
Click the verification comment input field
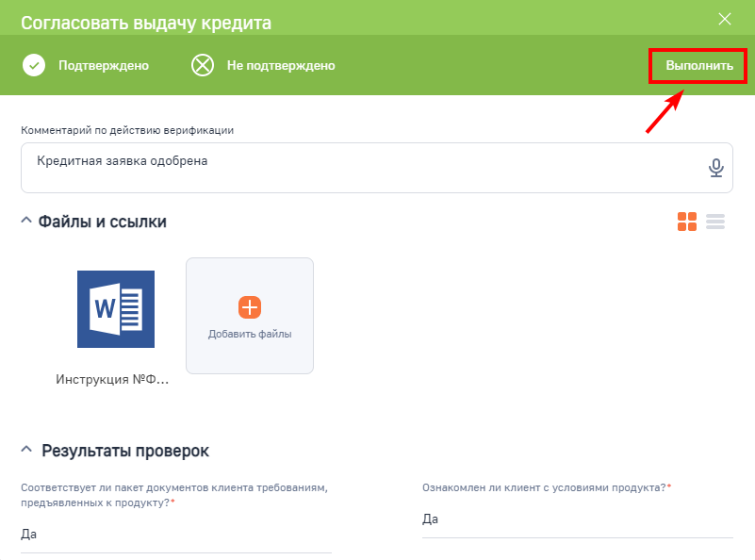(x=283, y=167)
